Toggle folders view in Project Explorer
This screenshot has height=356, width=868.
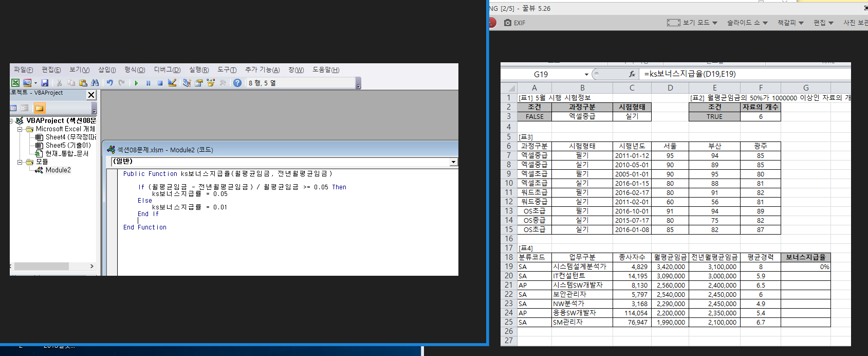(x=39, y=108)
